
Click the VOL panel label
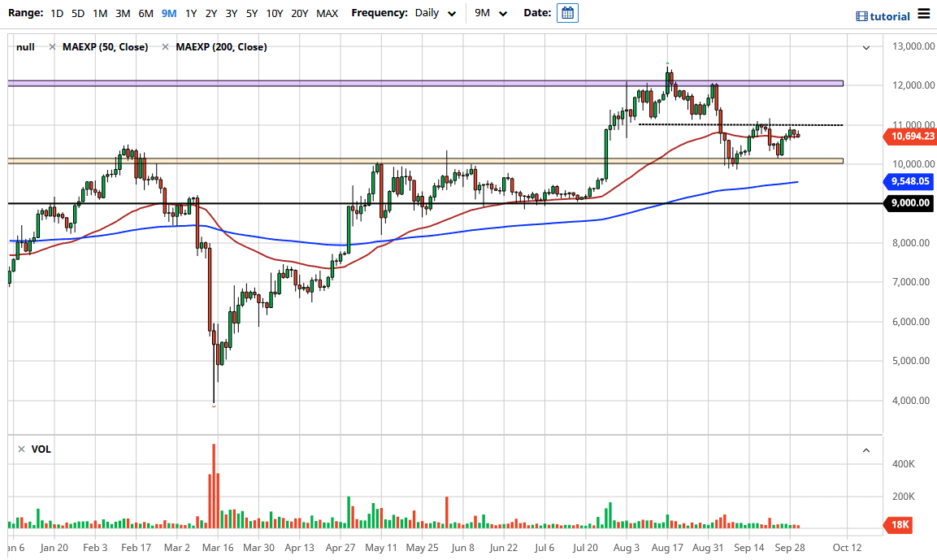coord(41,449)
